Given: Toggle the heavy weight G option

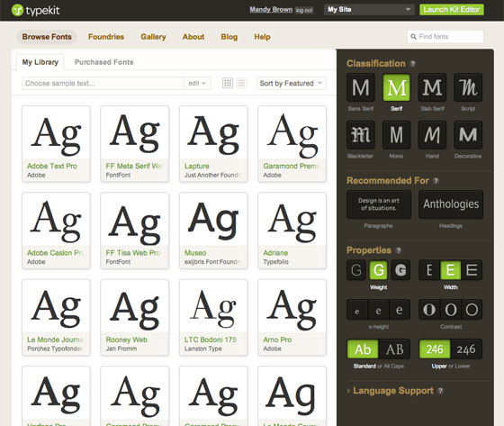Looking at the screenshot, I should [400, 270].
